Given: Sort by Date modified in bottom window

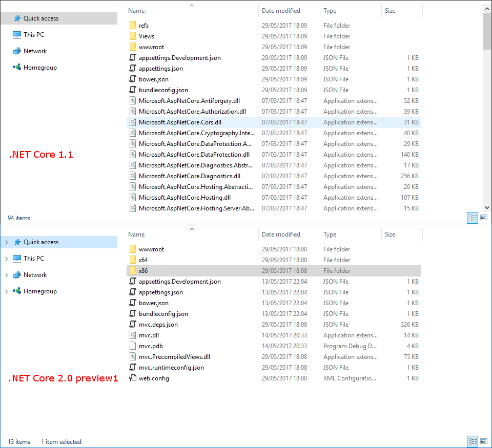Looking at the screenshot, I should click(281, 234).
